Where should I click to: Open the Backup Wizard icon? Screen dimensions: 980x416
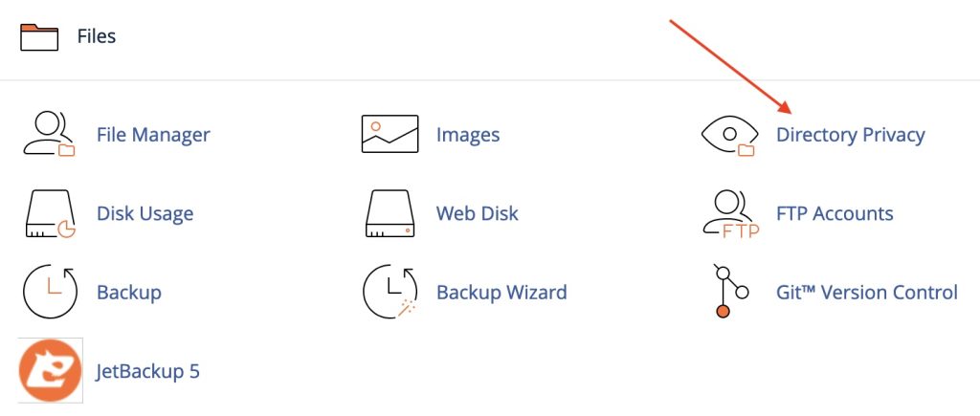[390, 292]
